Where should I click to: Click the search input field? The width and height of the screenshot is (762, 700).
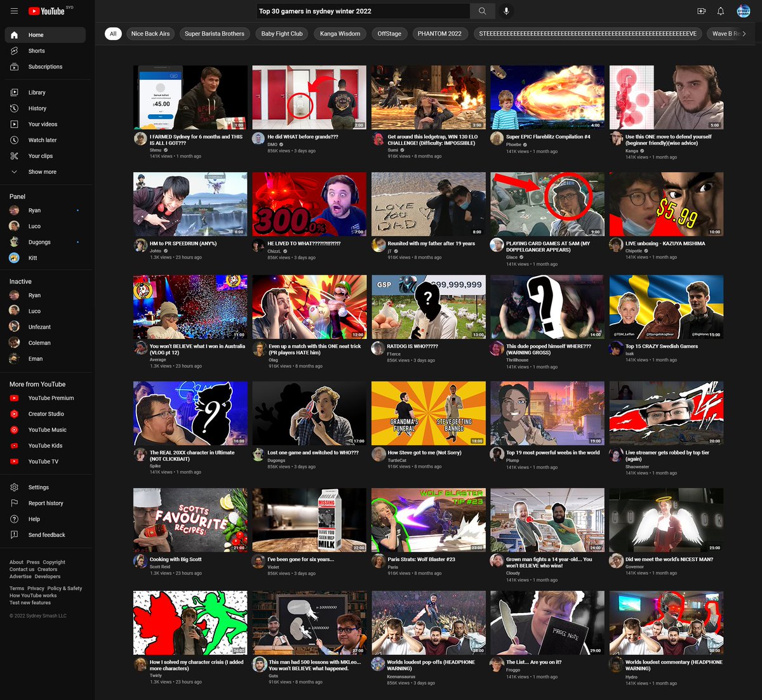[363, 11]
